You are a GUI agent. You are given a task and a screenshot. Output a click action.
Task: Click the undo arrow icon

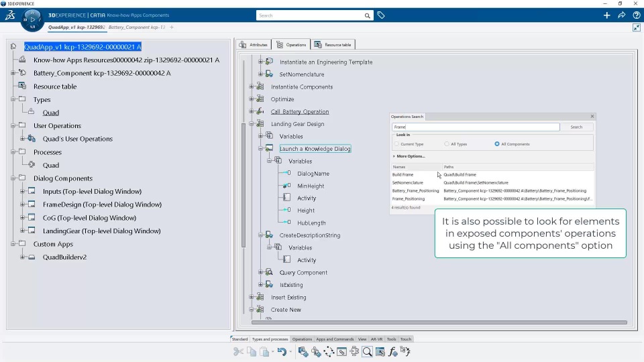(x=282, y=352)
